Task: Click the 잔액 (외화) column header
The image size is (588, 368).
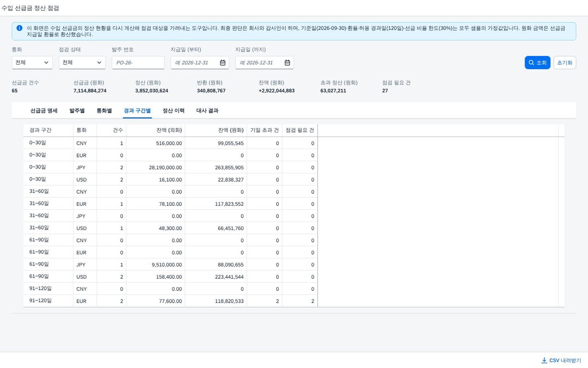Action: click(x=156, y=130)
